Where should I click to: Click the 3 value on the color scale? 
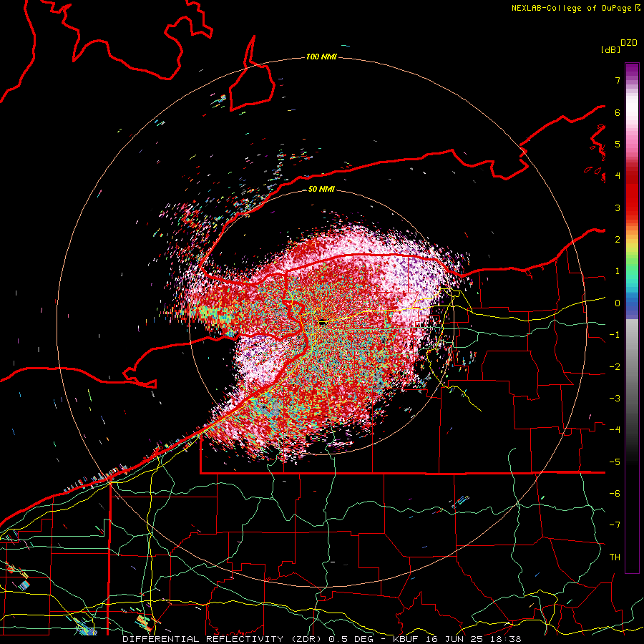[x=618, y=208]
